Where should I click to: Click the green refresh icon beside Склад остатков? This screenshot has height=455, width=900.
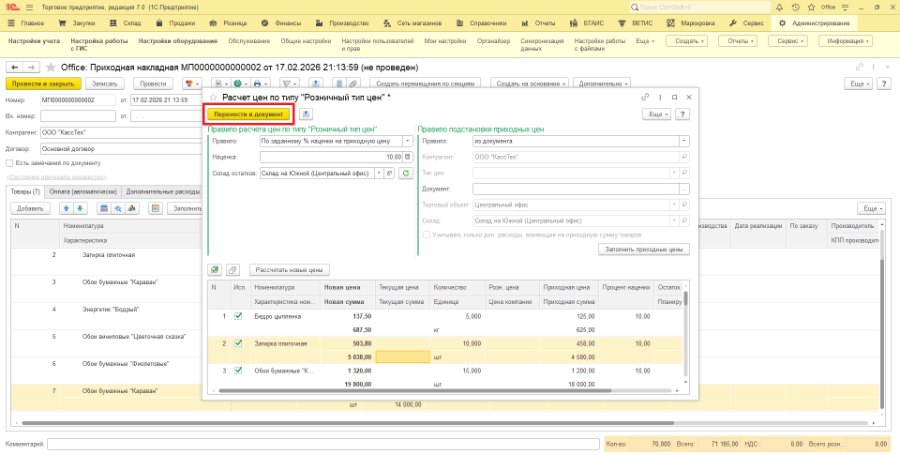point(406,173)
